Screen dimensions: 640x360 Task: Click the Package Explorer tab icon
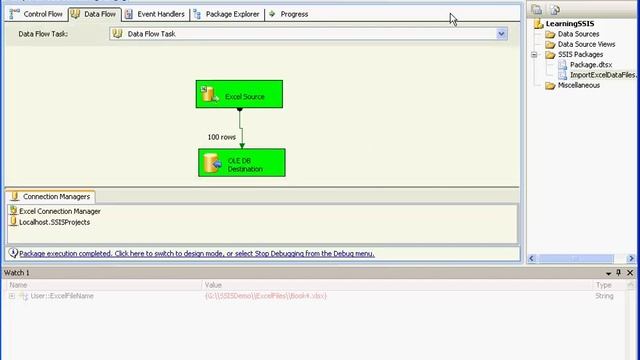tap(197, 14)
